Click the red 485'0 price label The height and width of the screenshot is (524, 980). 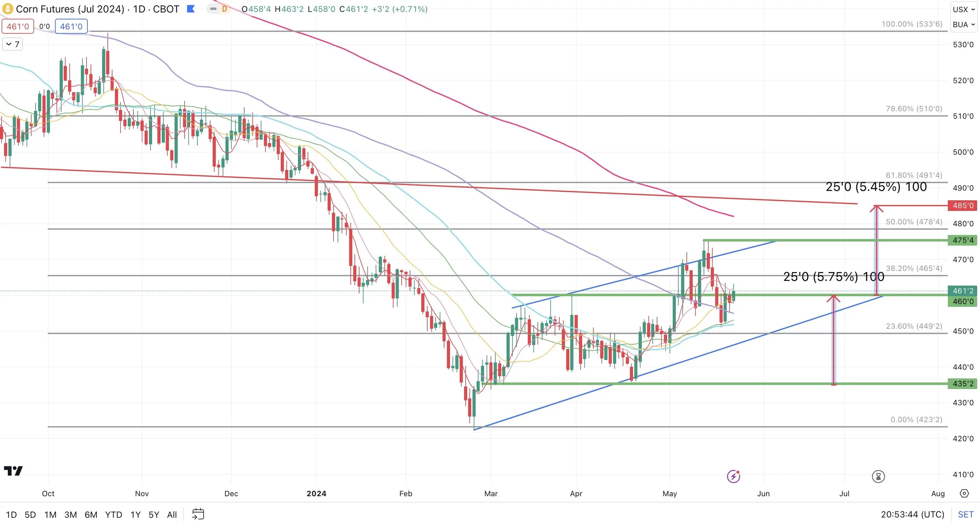click(x=962, y=206)
